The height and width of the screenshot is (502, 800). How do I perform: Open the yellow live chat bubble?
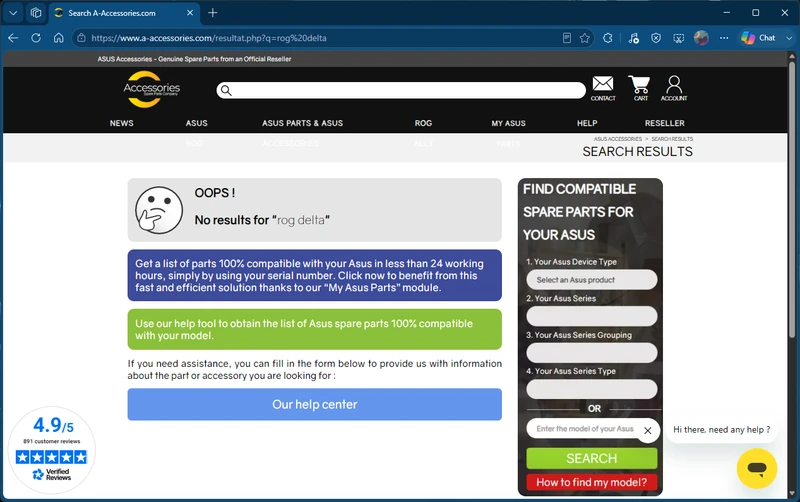click(x=757, y=468)
